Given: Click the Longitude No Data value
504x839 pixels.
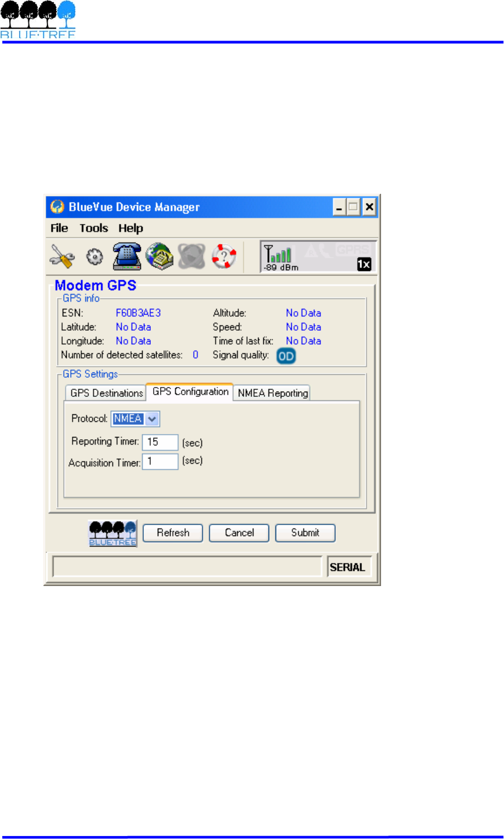Looking at the screenshot, I should tap(133, 341).
